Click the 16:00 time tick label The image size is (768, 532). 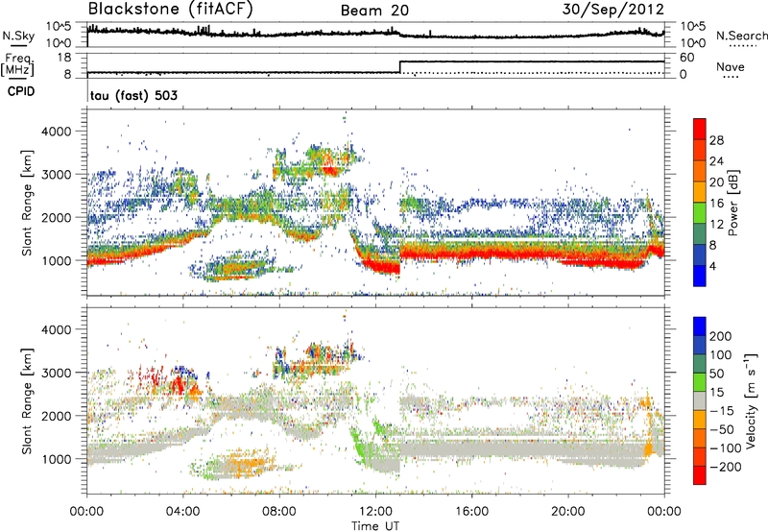click(471, 512)
